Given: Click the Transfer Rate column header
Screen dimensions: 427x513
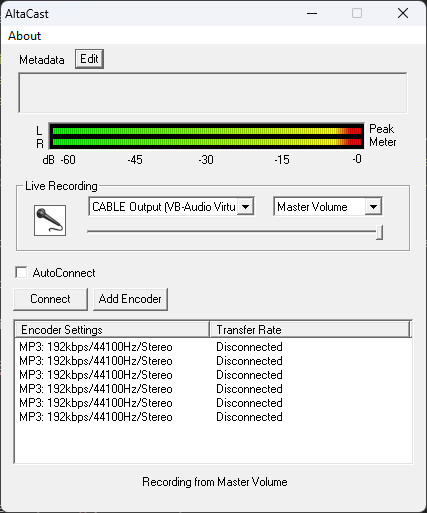Looking at the screenshot, I should [310, 330].
